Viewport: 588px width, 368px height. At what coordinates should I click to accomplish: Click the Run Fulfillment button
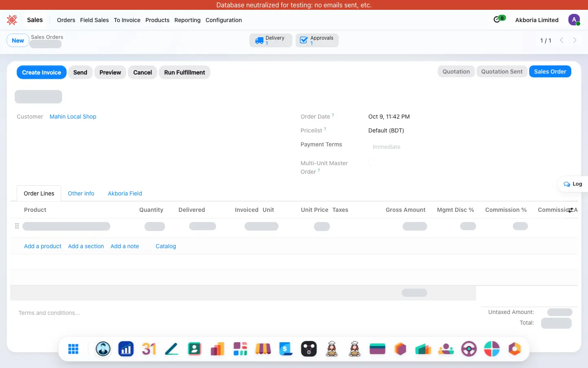pos(185,72)
